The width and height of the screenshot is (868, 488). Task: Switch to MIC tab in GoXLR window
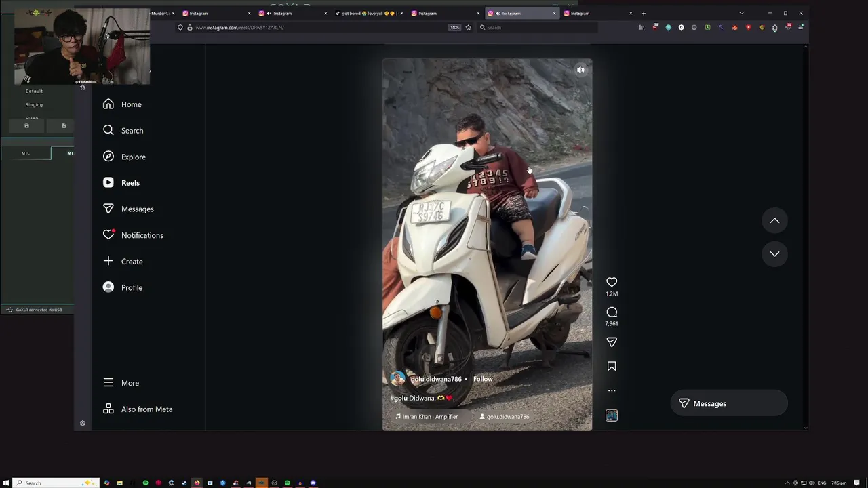point(26,153)
